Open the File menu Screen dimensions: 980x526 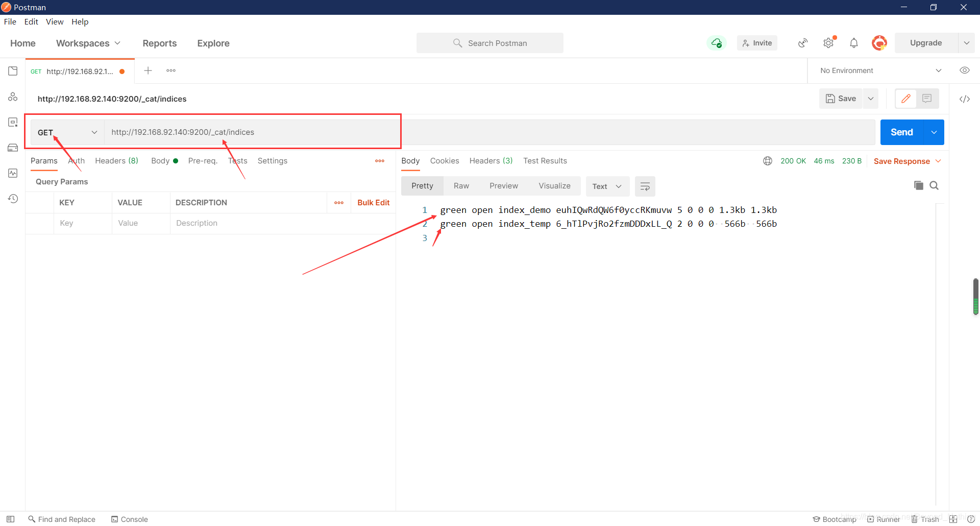[10, 21]
